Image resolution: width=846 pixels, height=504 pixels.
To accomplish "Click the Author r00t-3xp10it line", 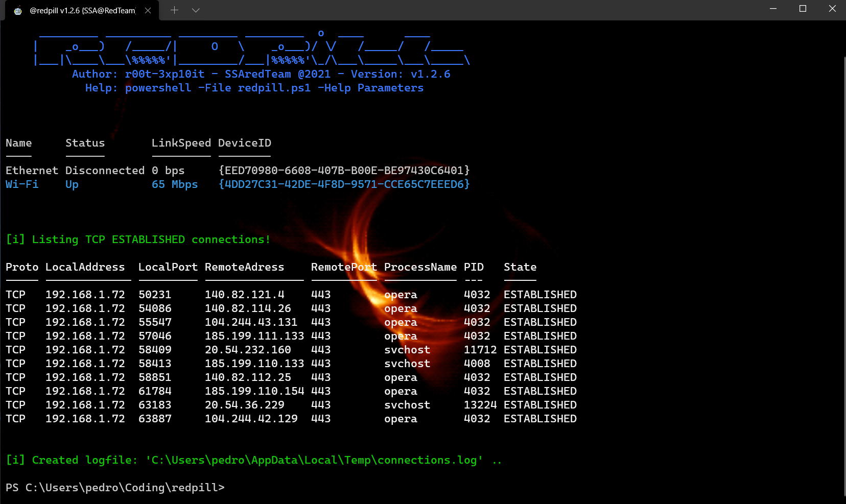I will 261,74.
